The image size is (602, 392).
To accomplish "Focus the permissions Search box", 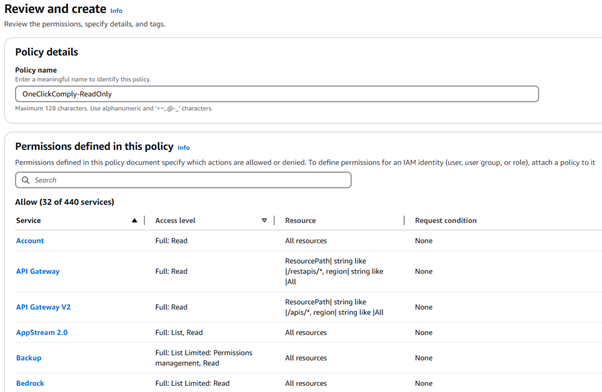I will click(183, 180).
